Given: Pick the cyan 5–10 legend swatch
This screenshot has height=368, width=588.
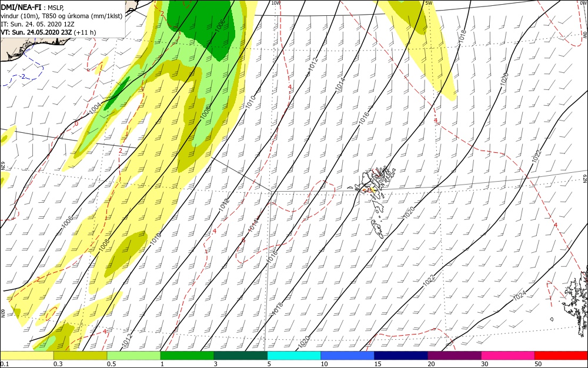Looking at the screenshot, I should tap(294, 356).
